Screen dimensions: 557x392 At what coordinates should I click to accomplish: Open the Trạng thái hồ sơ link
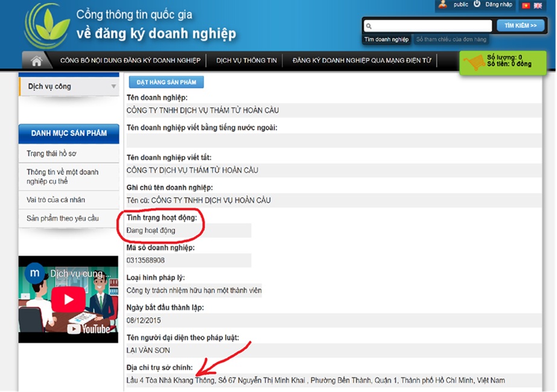pos(51,154)
